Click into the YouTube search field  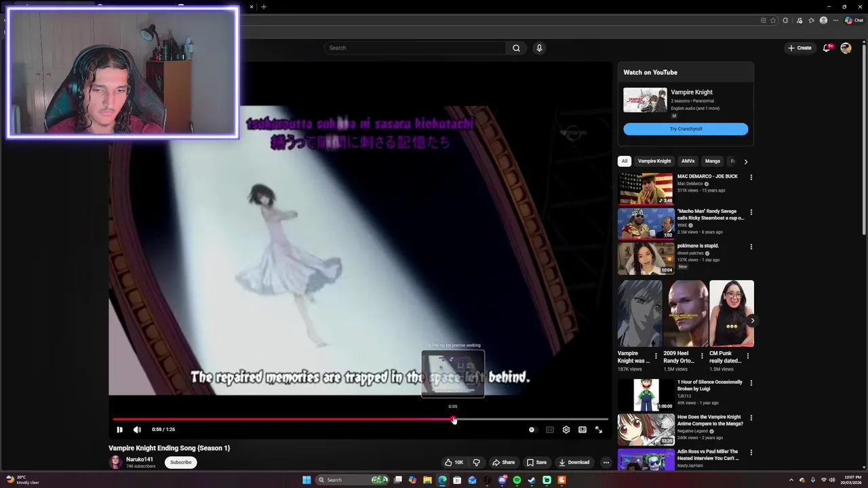(414, 48)
